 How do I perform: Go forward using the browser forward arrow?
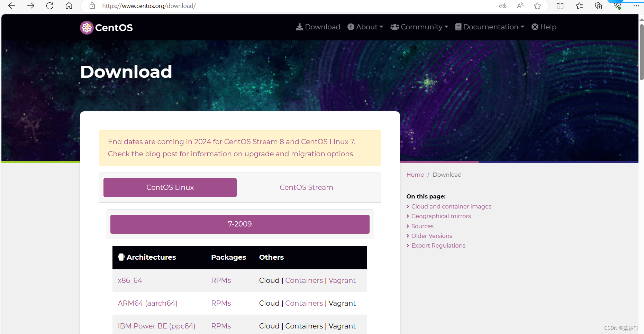(x=31, y=6)
